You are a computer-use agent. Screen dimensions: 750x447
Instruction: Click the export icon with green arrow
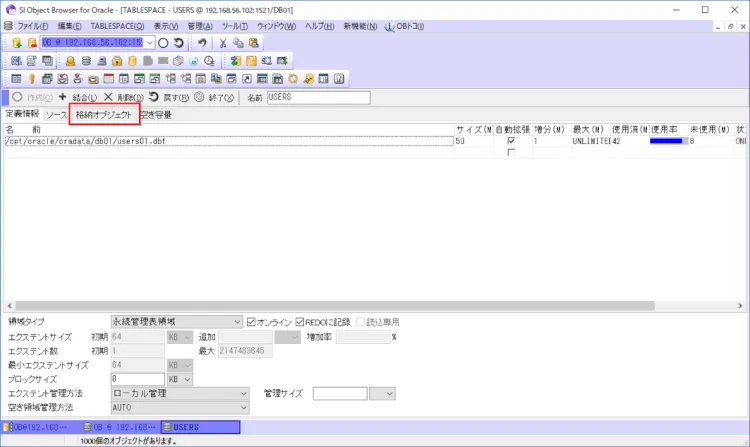[282, 61]
